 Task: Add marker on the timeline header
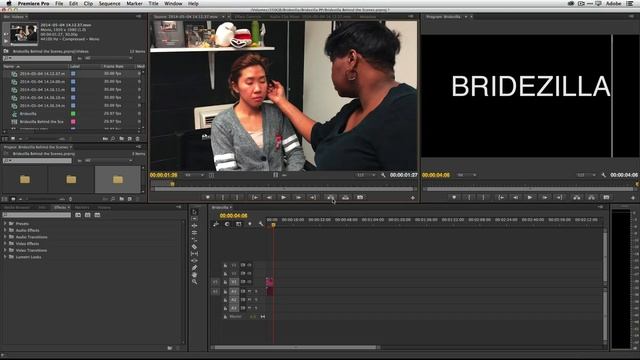click(x=250, y=224)
